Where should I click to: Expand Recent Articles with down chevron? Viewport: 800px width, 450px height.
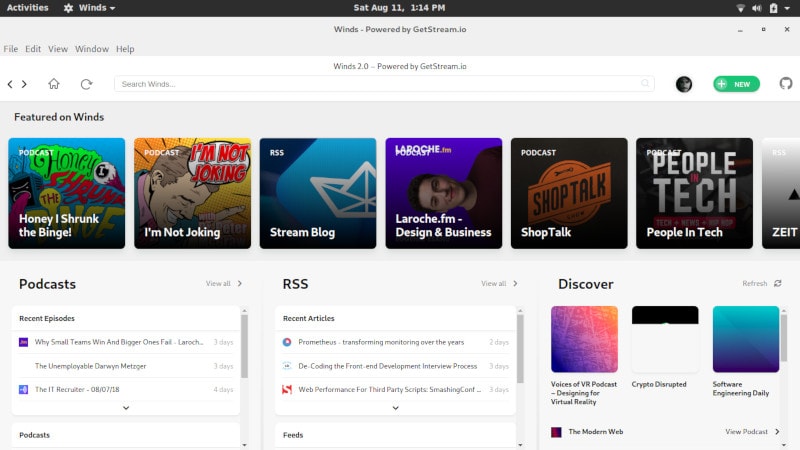pyautogui.click(x=395, y=408)
